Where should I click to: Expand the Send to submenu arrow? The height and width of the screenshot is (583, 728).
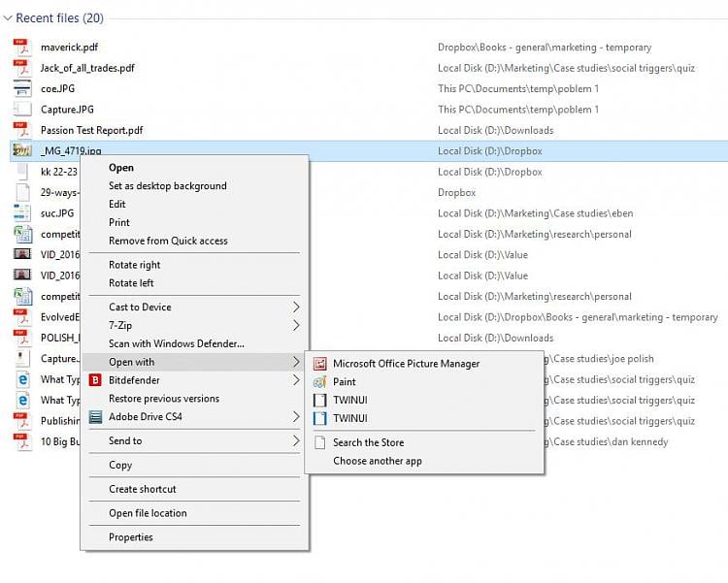pos(296,441)
